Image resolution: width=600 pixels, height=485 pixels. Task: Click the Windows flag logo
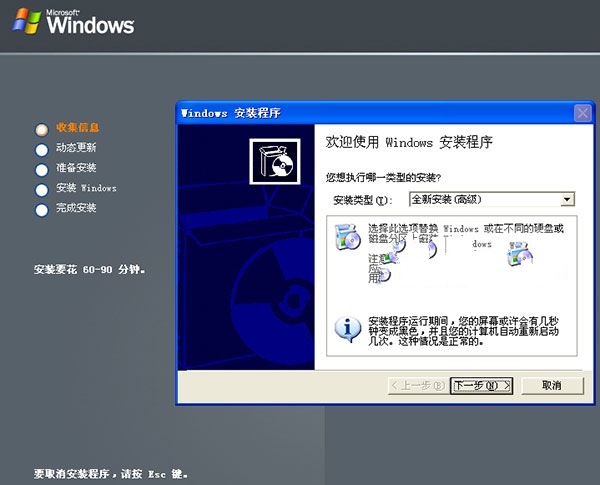(x=26, y=21)
